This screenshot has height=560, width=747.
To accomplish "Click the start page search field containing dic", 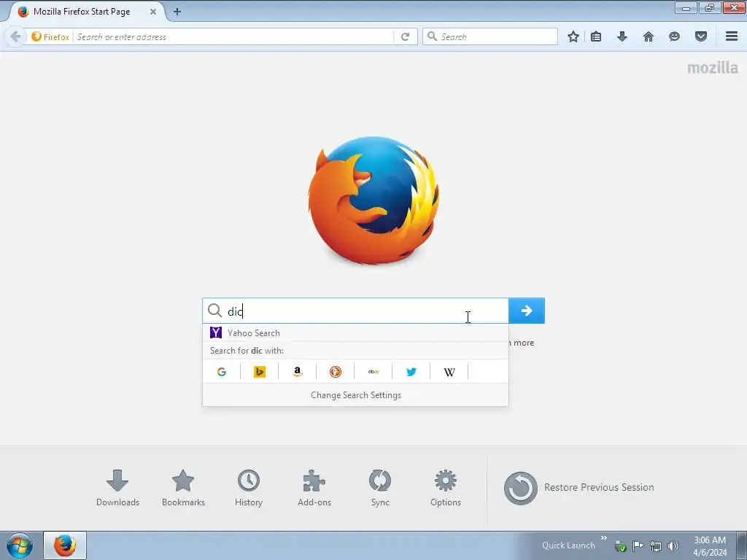I will point(355,311).
